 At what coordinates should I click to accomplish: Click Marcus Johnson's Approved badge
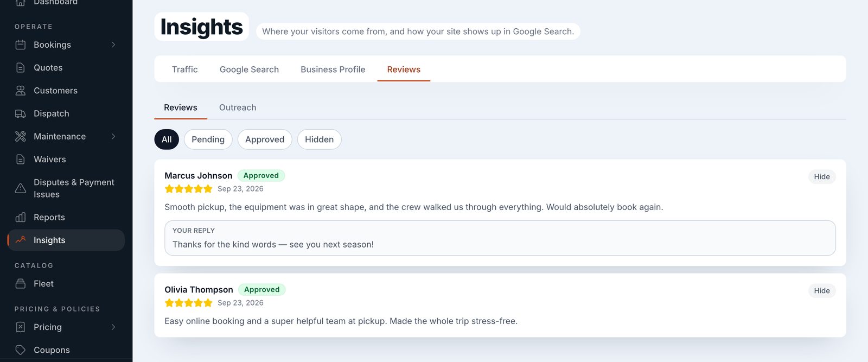[261, 175]
